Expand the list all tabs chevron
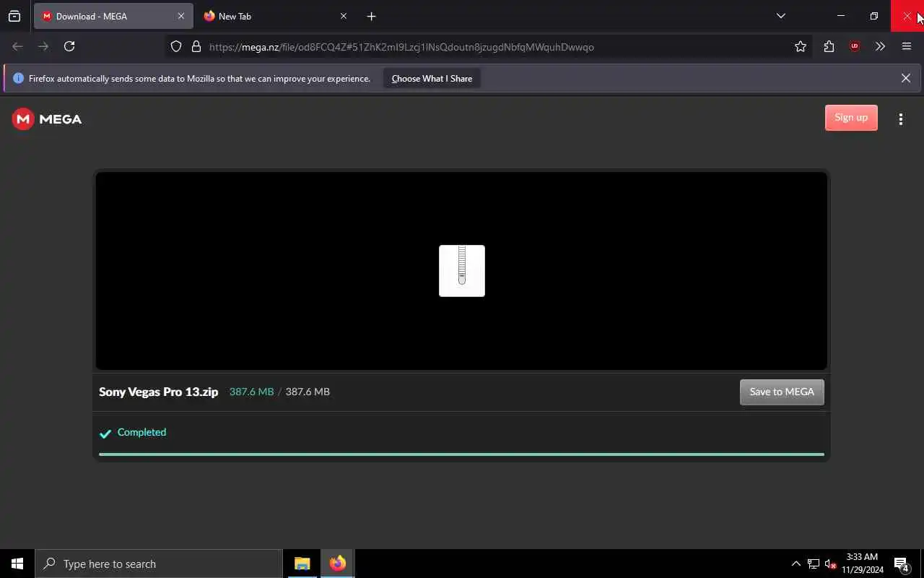This screenshot has width=924, height=578. pyautogui.click(x=780, y=16)
